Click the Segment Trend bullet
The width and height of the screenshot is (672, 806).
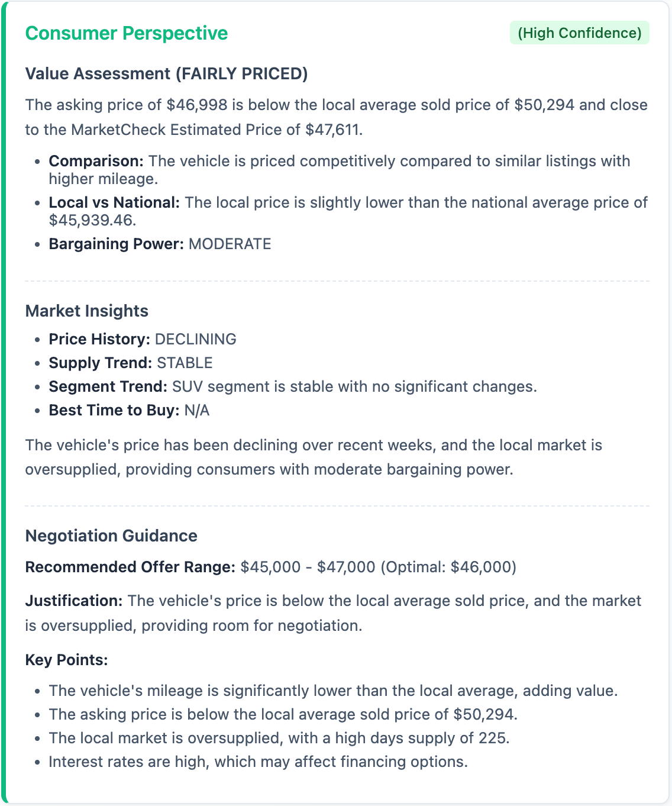click(292, 386)
